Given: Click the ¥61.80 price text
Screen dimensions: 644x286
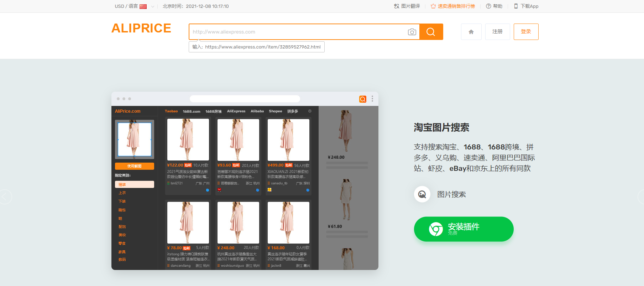Looking at the screenshot, I should [x=335, y=226].
